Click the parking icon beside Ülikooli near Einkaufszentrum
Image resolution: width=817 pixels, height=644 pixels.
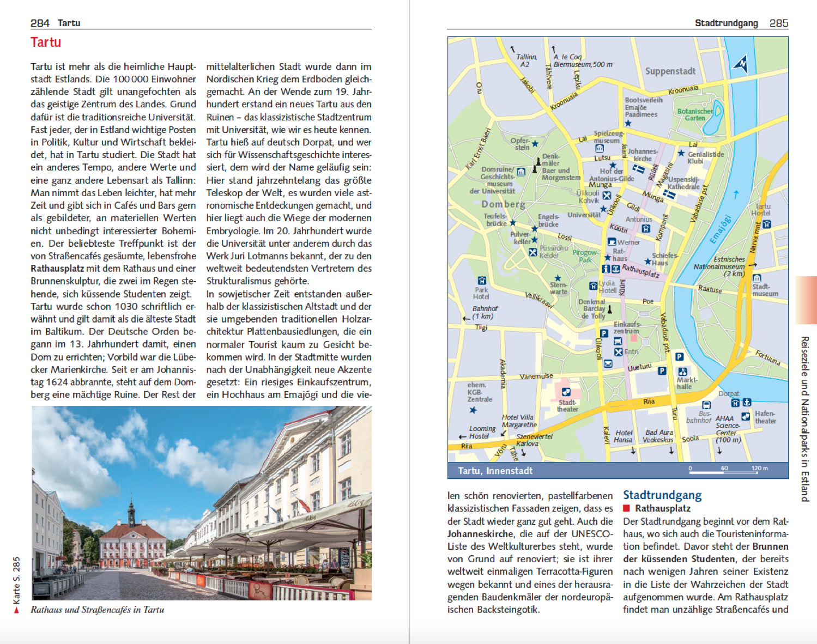click(x=604, y=333)
